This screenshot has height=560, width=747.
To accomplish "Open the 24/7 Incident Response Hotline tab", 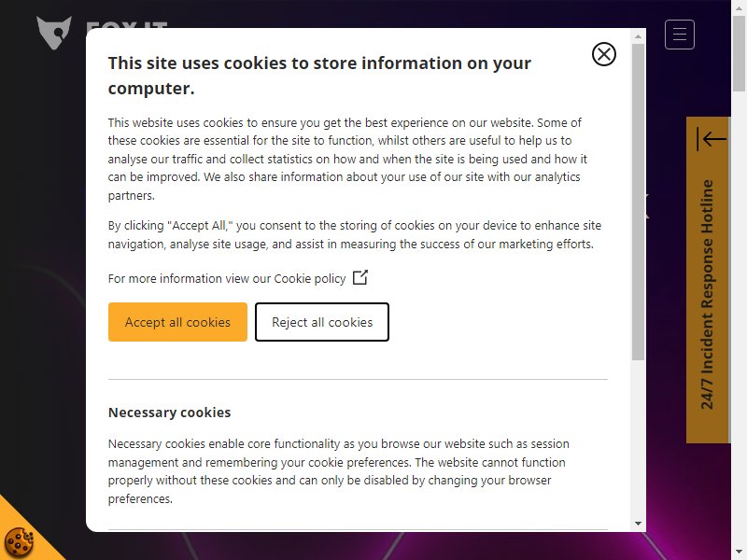I will [708, 294].
